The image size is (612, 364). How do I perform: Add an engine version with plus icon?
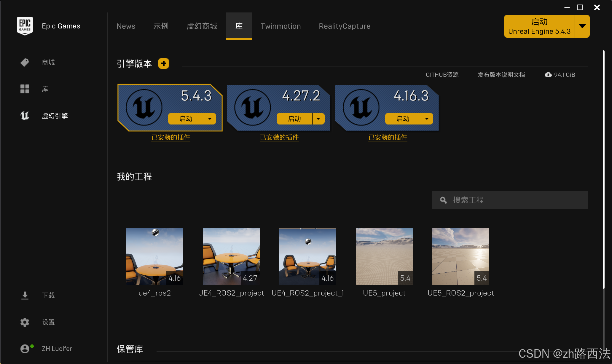pyautogui.click(x=164, y=63)
